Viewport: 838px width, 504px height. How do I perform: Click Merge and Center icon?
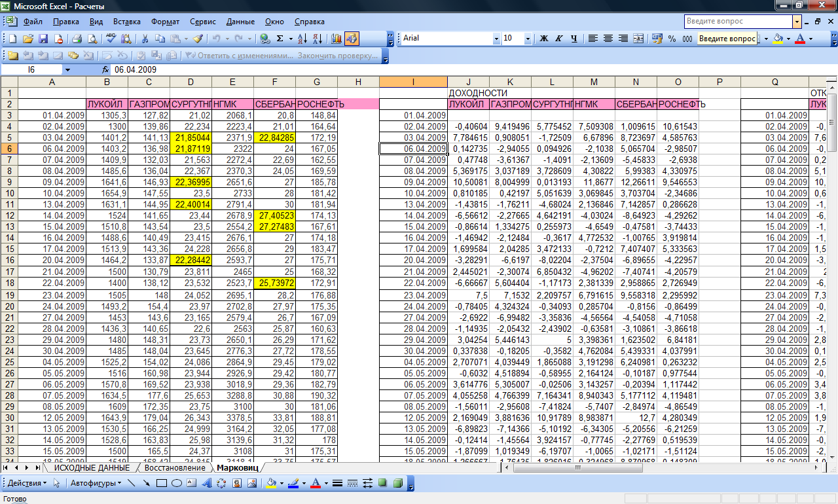click(x=638, y=39)
